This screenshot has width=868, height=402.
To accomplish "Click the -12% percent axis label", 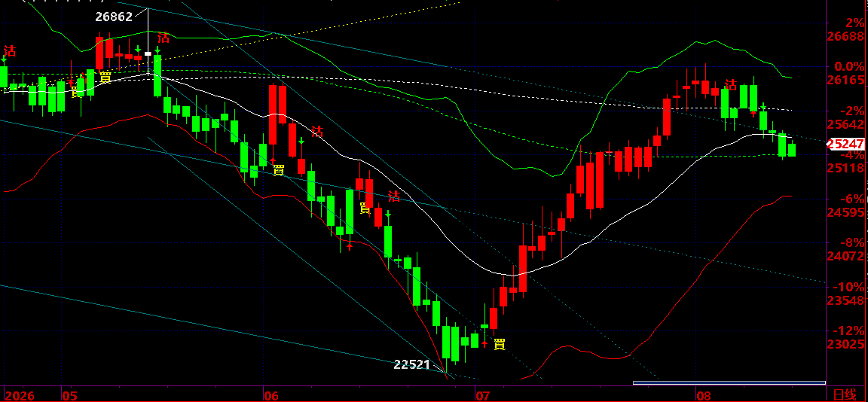I will pyautogui.click(x=850, y=330).
